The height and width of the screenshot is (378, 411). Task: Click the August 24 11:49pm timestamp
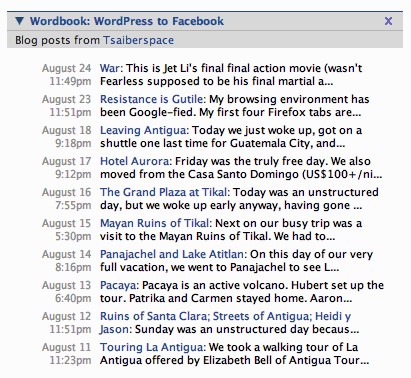[x=67, y=75]
